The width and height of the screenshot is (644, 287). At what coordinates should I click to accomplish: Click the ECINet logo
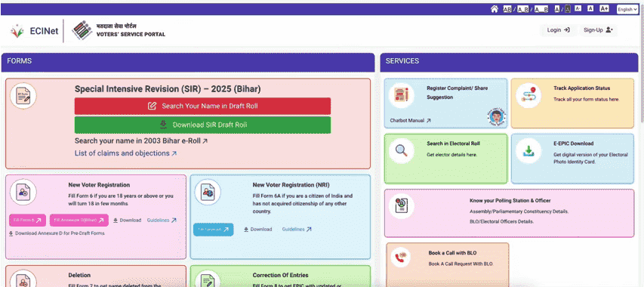pos(35,31)
